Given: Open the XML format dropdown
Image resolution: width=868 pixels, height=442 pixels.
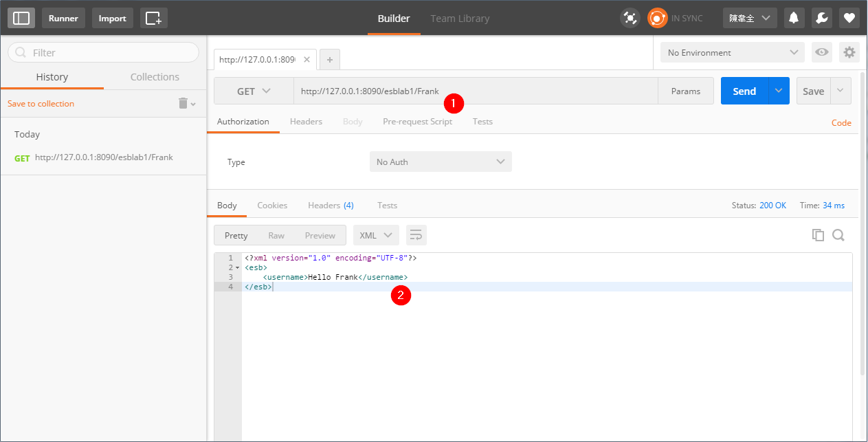Looking at the screenshot, I should pyautogui.click(x=376, y=235).
